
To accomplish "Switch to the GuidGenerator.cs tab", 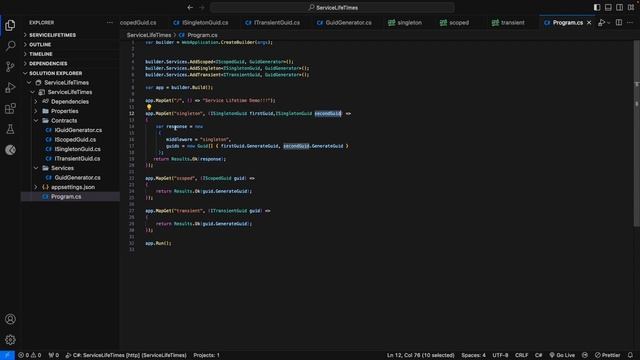I will (344, 23).
